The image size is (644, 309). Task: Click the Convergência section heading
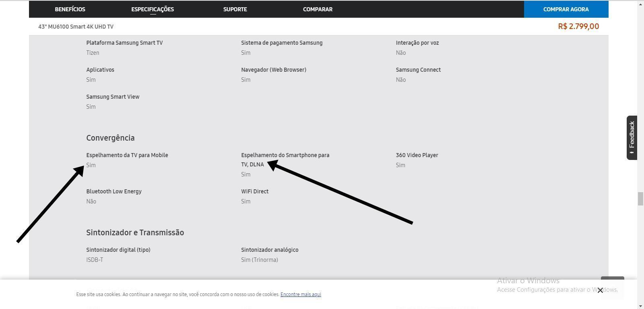pos(110,138)
